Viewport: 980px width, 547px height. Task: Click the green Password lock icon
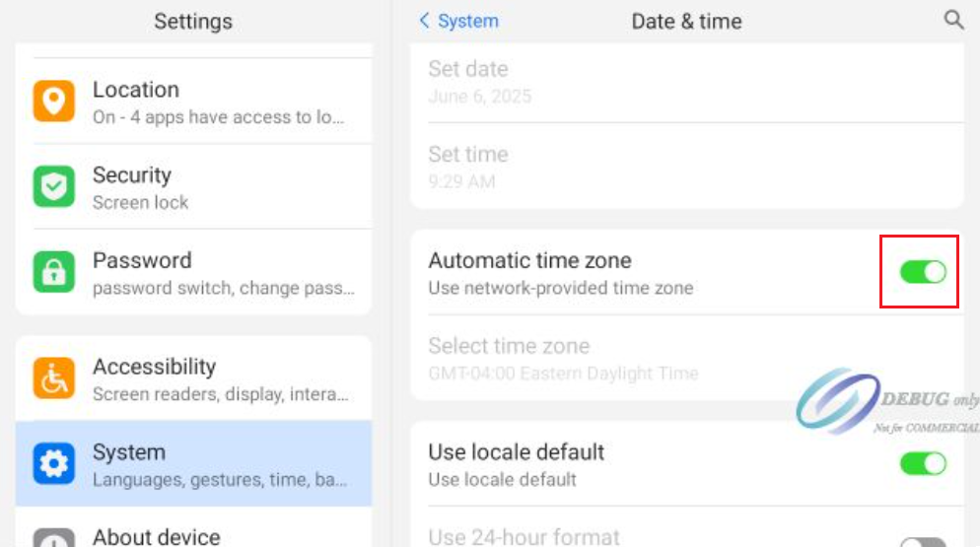(x=53, y=273)
